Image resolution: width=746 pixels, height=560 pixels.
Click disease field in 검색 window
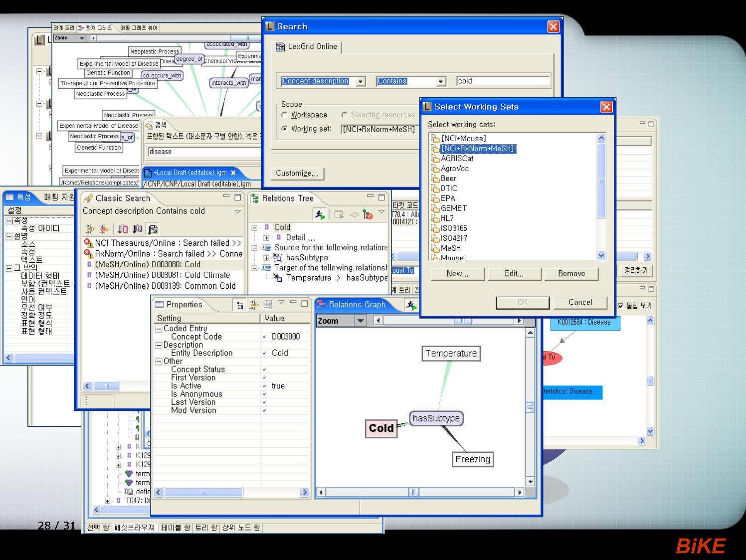point(205,152)
